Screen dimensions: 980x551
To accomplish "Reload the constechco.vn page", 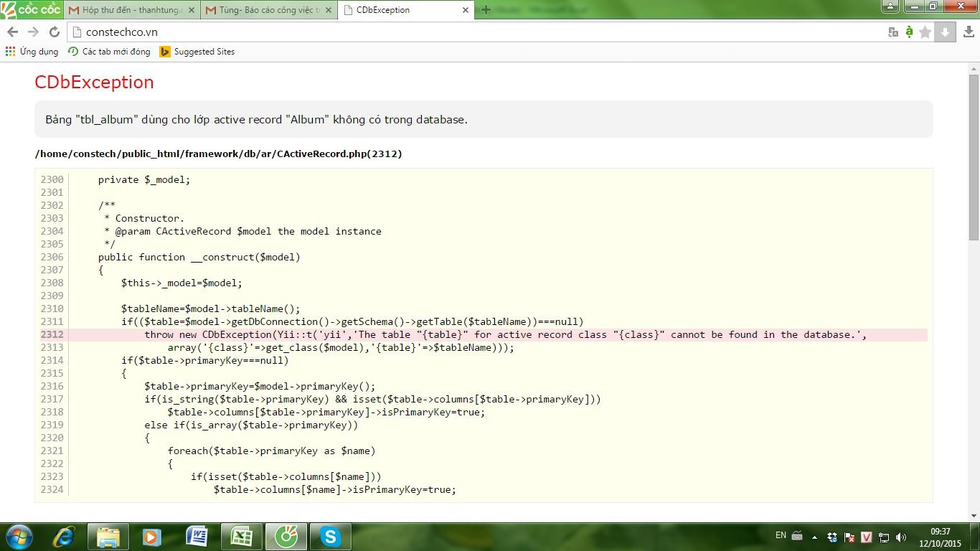I will coord(54,32).
